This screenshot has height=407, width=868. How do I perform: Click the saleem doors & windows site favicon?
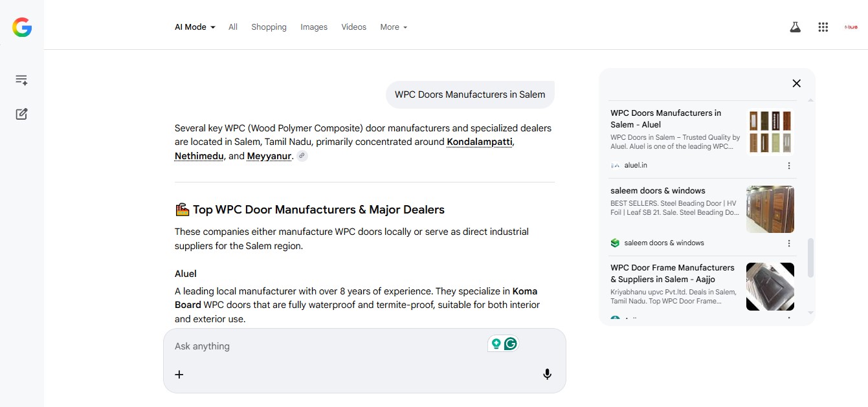pos(615,243)
